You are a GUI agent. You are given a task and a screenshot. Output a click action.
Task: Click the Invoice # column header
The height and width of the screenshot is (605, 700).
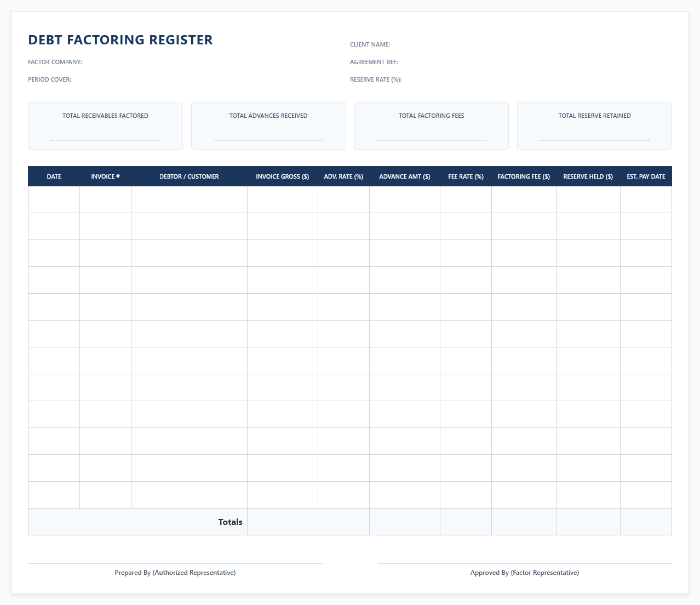pos(105,176)
